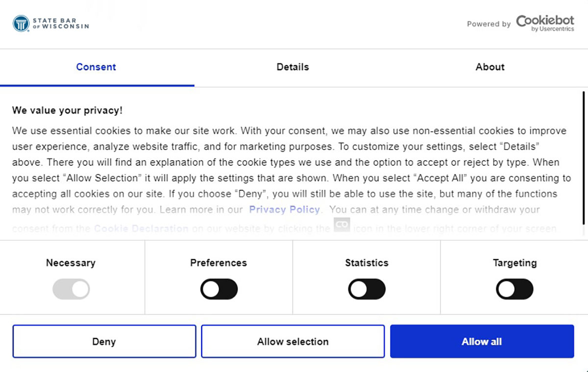Follow the Cookie Declaration link

[141, 228]
